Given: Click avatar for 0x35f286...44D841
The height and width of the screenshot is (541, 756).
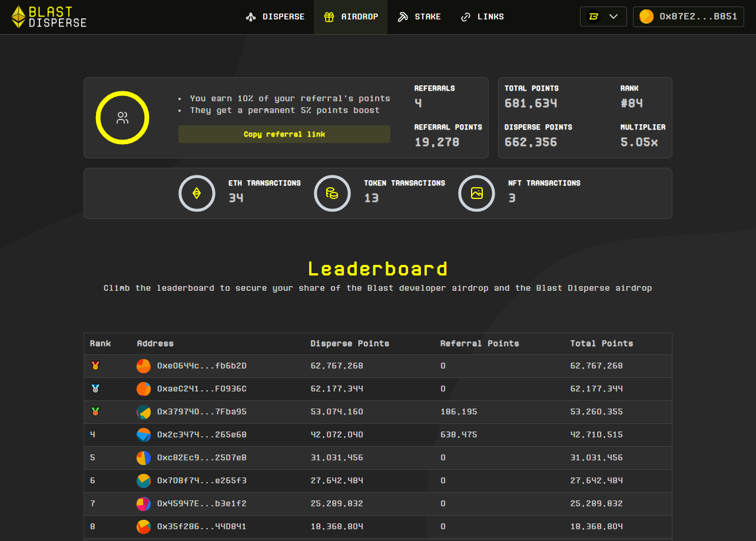Looking at the screenshot, I should pyautogui.click(x=144, y=527).
